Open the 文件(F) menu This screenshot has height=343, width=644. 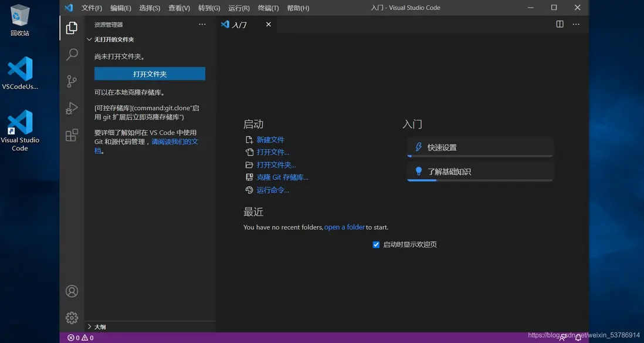[91, 8]
